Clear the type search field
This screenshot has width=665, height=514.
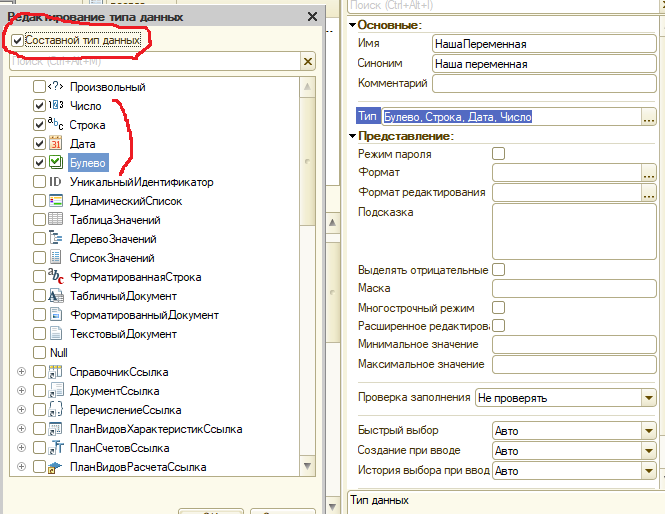(308, 62)
